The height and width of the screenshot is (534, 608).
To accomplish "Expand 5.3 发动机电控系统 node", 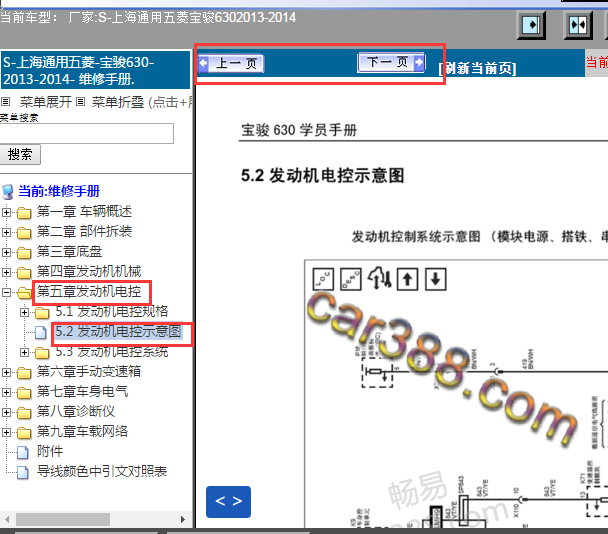I will (x=24, y=352).
